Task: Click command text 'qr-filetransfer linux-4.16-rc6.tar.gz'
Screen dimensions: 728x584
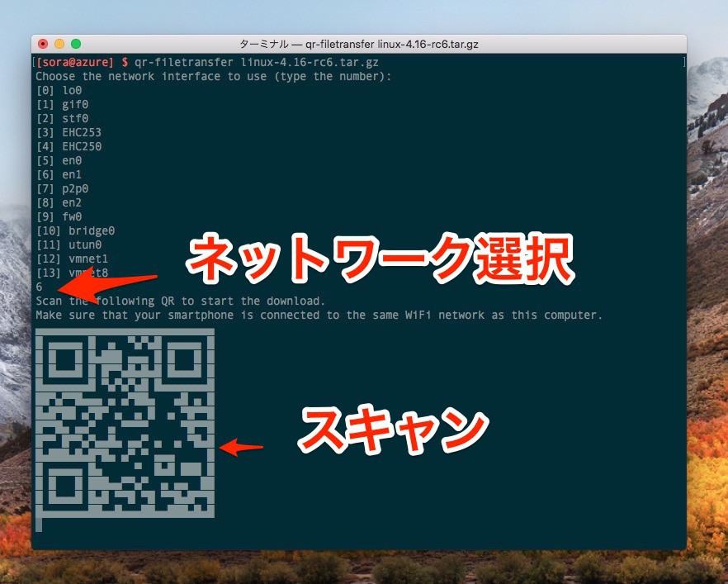Action: coord(256,62)
